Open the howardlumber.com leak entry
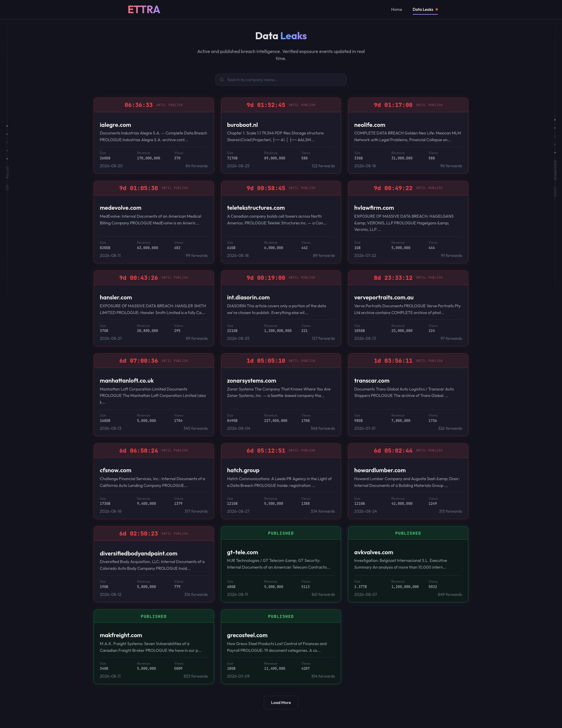 pos(408,481)
